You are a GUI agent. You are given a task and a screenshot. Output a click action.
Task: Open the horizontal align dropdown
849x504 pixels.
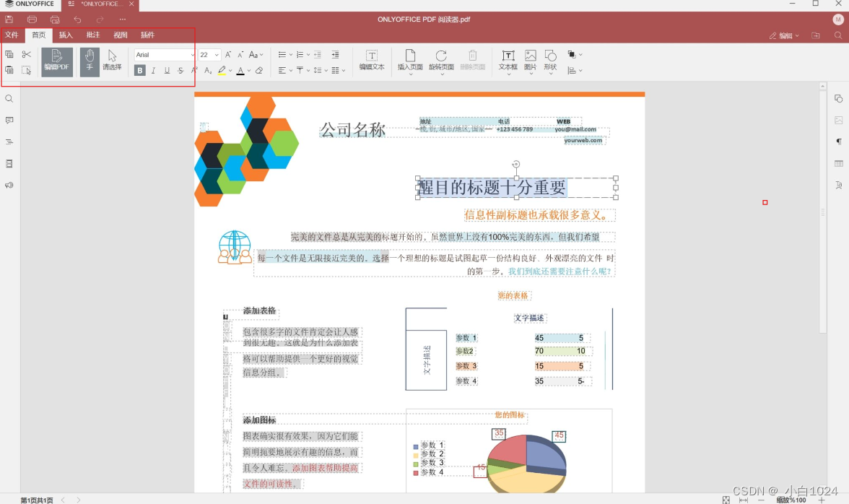coord(284,70)
